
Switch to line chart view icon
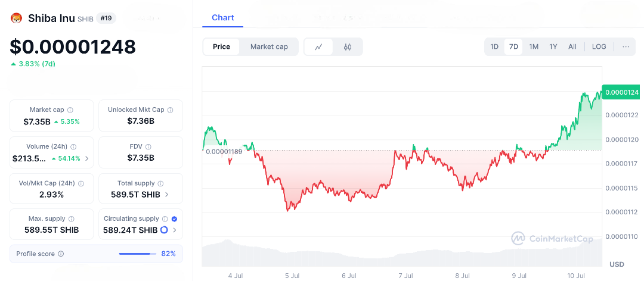319,47
